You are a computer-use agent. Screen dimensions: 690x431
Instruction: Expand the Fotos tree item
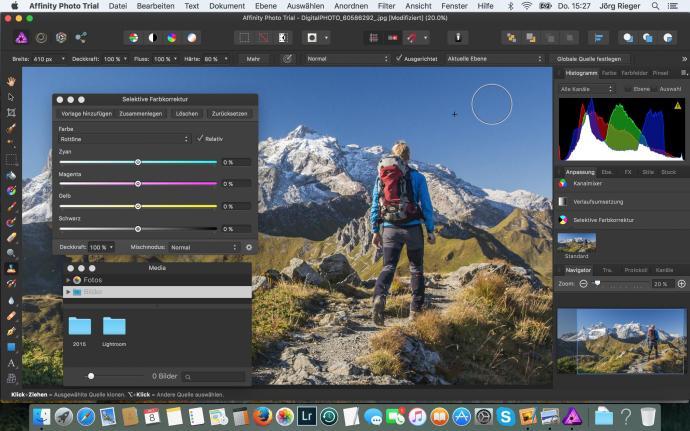coord(68,280)
